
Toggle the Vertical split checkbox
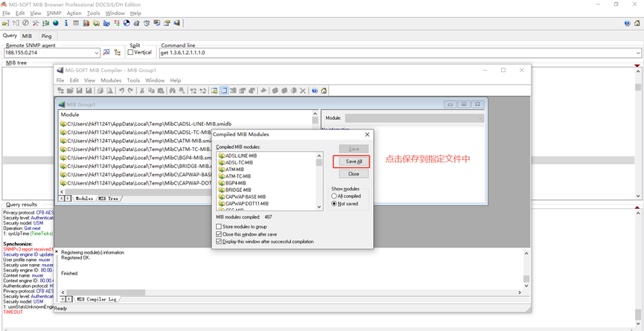point(130,53)
